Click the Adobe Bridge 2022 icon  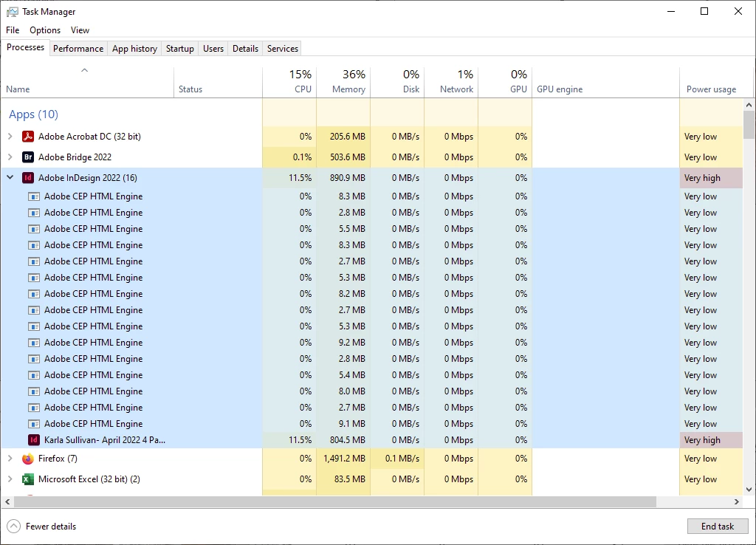click(x=28, y=157)
